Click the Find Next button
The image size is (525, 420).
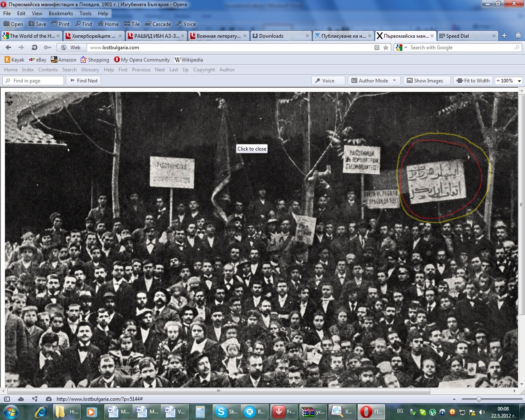pos(84,81)
